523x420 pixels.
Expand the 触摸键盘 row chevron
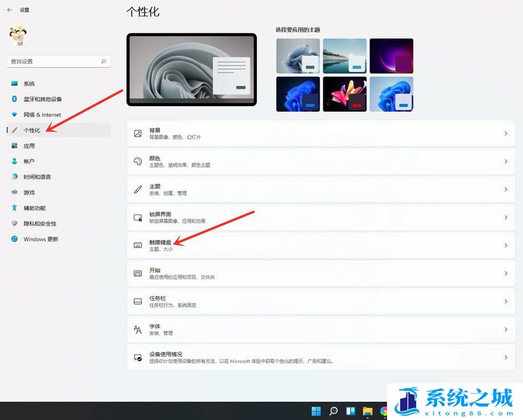[x=506, y=245]
